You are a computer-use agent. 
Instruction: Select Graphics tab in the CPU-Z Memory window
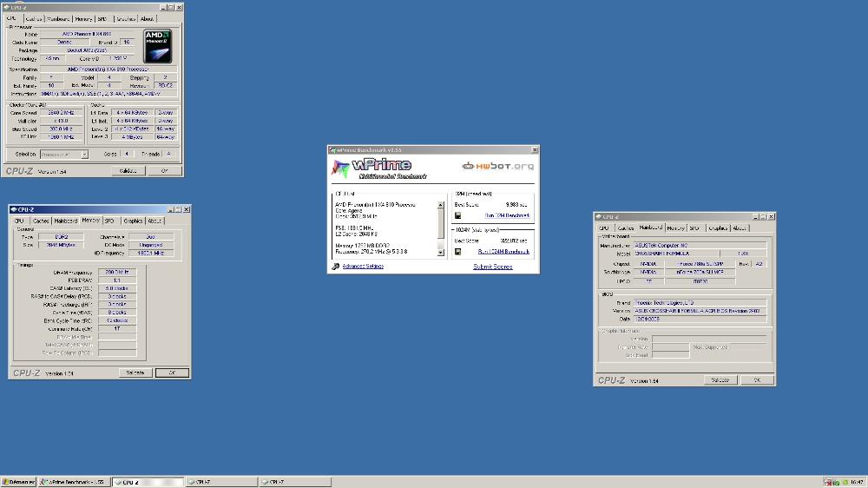click(x=133, y=221)
